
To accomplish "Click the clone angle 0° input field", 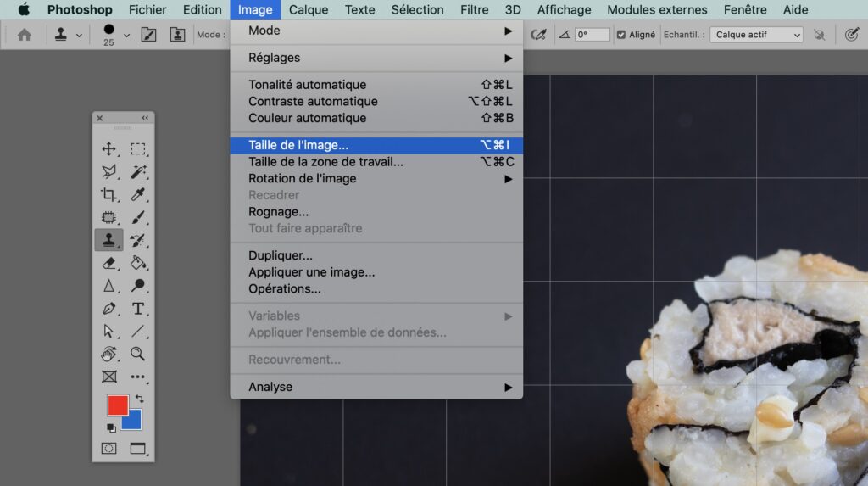I will tap(592, 35).
